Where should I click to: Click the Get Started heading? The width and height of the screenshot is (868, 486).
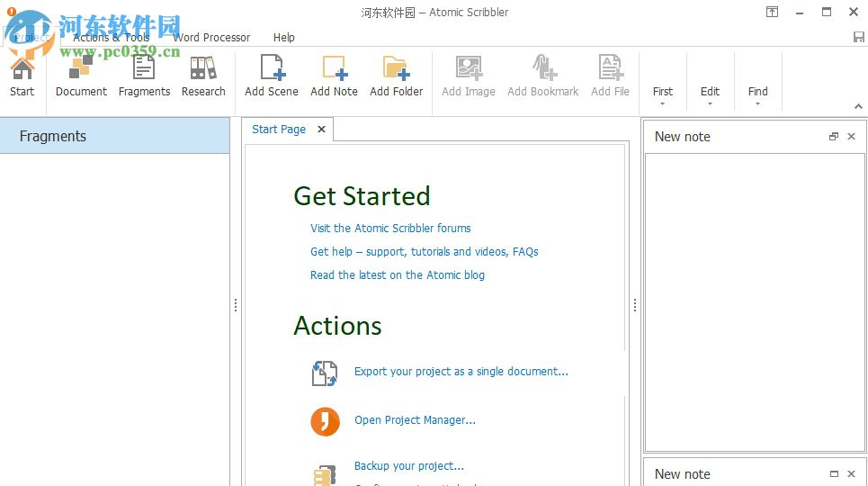pyautogui.click(x=362, y=196)
